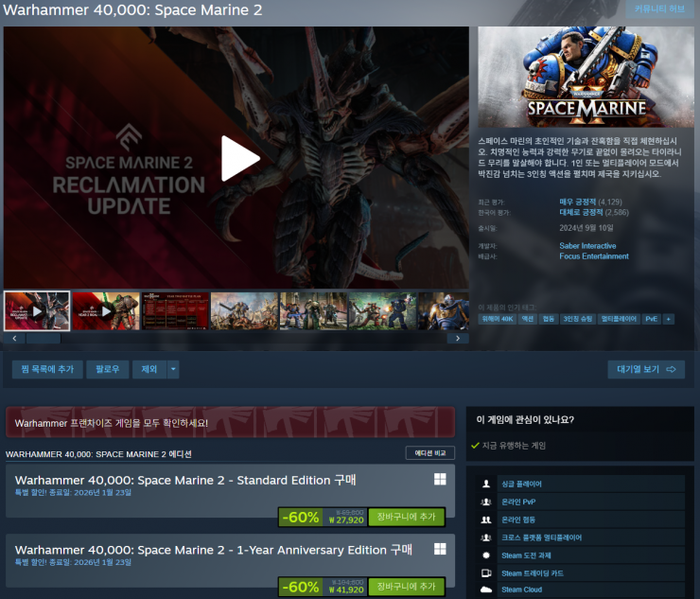Viewport: 700px width, 599px height.
Task: Click the Windows icon on the Standard Edition box
Action: [x=440, y=480]
